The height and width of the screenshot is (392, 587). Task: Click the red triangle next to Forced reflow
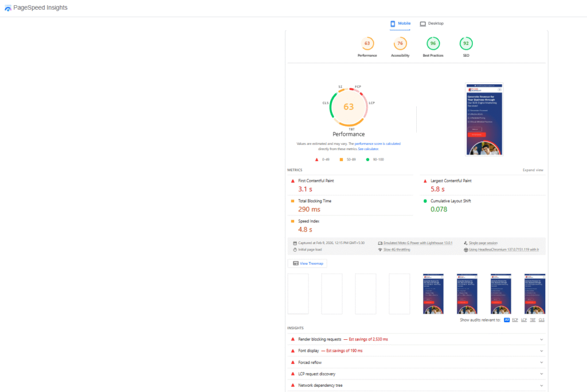click(x=293, y=362)
